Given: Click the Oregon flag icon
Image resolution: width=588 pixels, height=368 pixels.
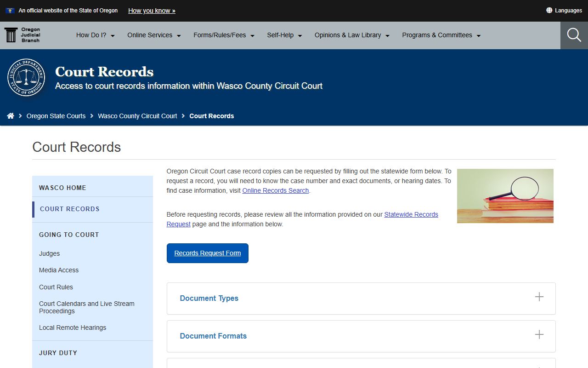Looking at the screenshot, I should coord(10,10).
